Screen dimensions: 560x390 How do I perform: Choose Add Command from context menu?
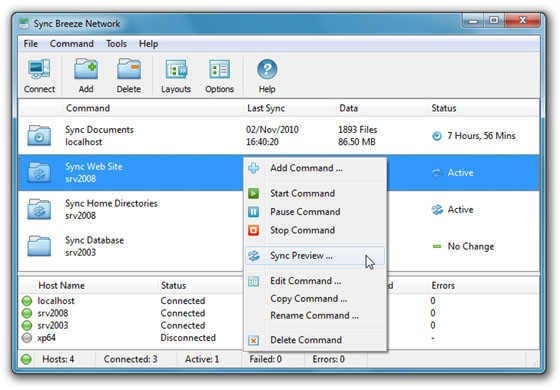click(315, 168)
